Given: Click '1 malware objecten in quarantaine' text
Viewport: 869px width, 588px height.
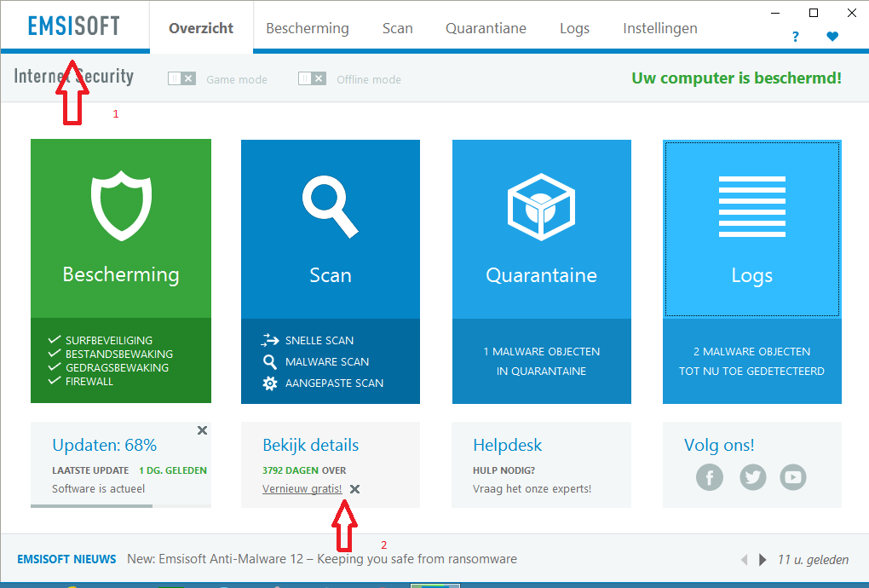Looking at the screenshot, I should (542, 361).
